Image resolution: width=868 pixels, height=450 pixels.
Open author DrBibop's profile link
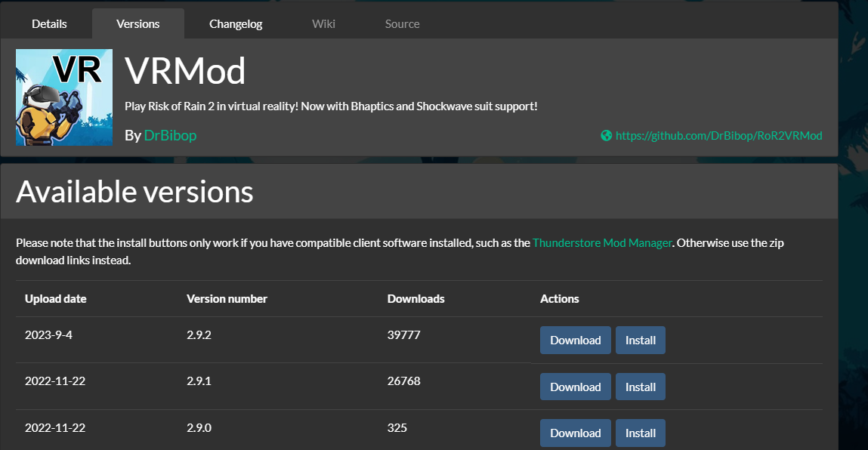[170, 136]
